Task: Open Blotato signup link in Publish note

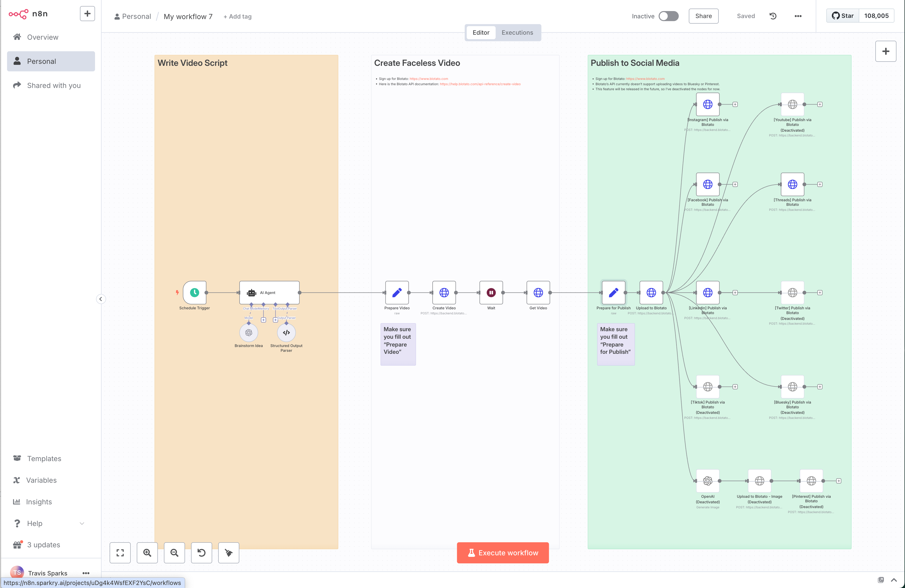Action: (645, 79)
